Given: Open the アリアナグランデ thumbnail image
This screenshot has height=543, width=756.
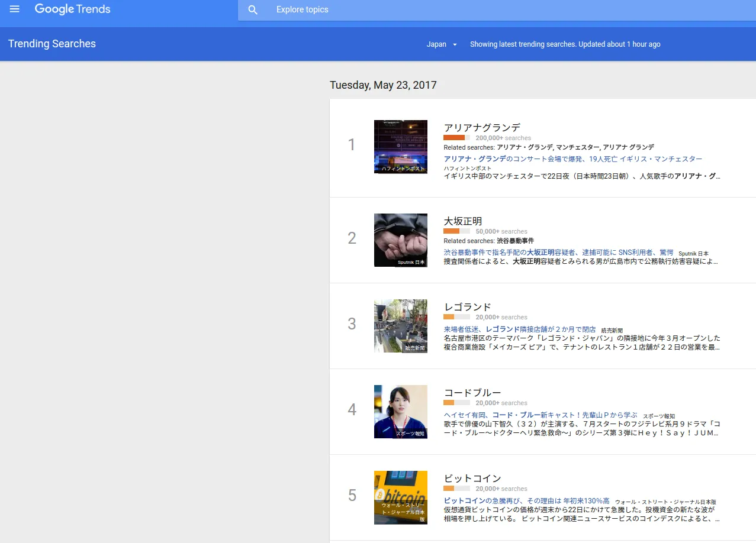Looking at the screenshot, I should [x=401, y=147].
